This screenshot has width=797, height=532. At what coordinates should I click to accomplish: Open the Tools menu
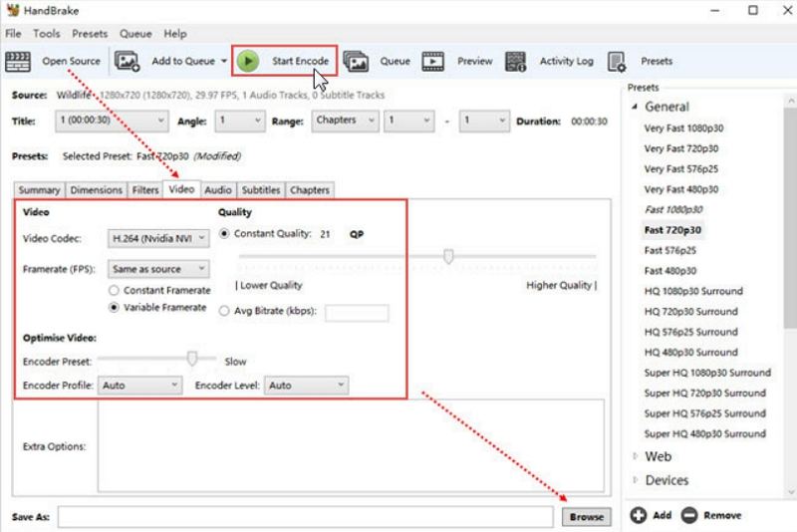click(x=47, y=34)
